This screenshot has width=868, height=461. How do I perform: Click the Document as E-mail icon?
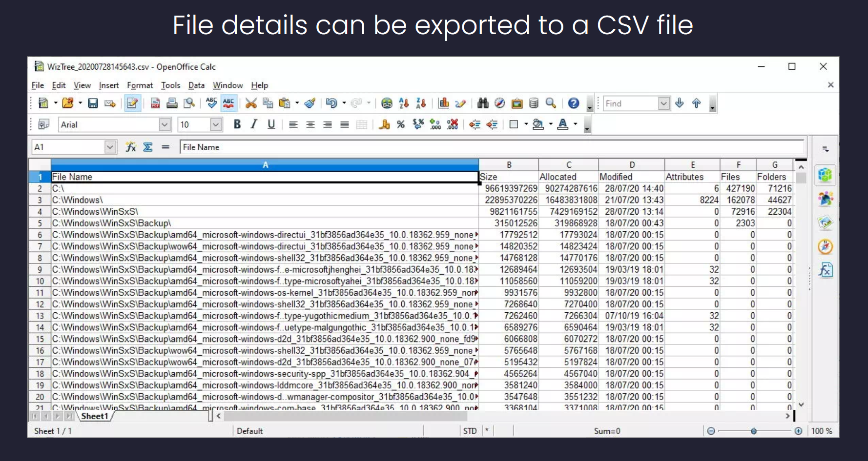coord(110,103)
